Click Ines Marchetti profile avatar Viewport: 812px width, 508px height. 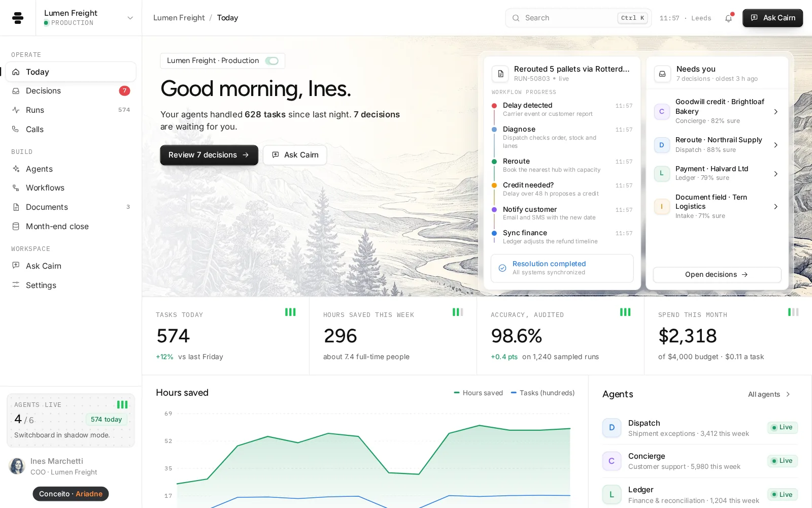tap(17, 466)
